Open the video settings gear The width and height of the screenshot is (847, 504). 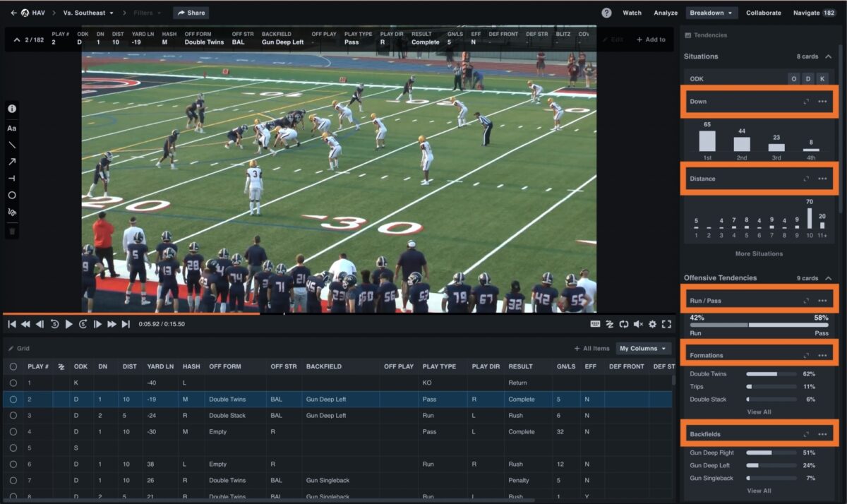(x=654, y=324)
